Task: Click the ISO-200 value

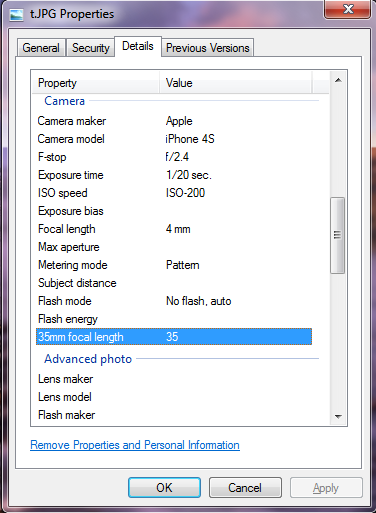Action: pyautogui.click(x=185, y=193)
